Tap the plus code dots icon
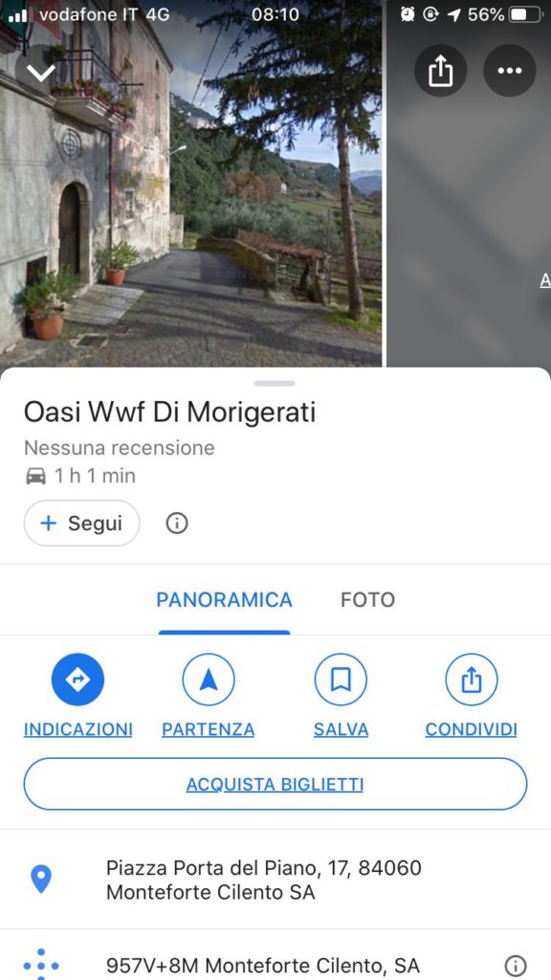 (x=41, y=965)
